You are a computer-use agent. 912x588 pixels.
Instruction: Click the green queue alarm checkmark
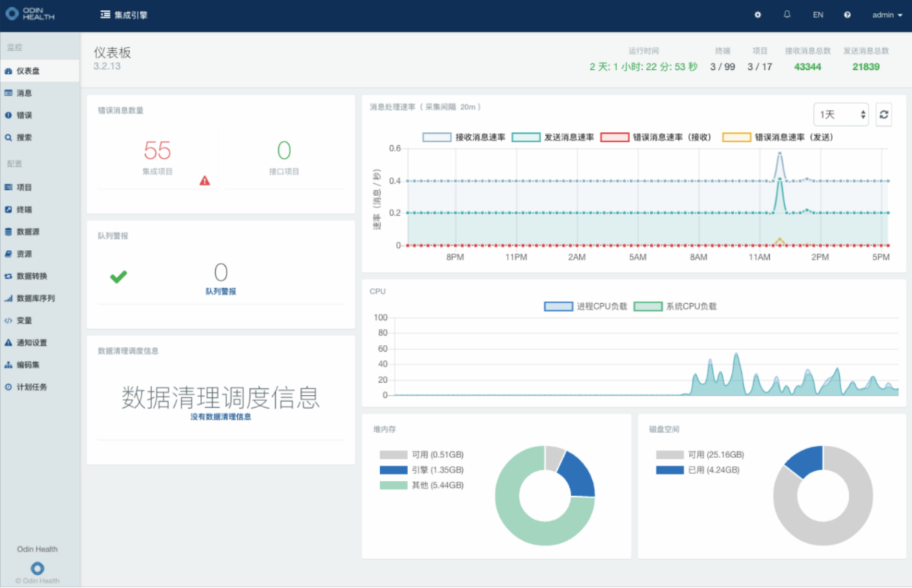118,277
